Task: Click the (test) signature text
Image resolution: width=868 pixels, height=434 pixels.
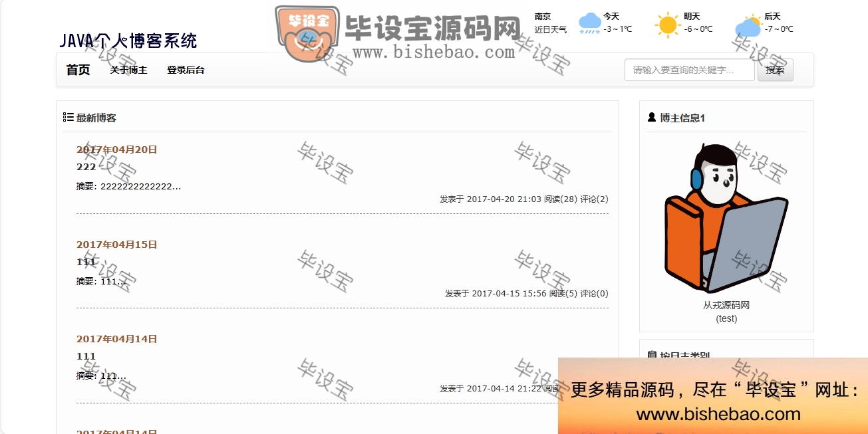Action: [726, 318]
